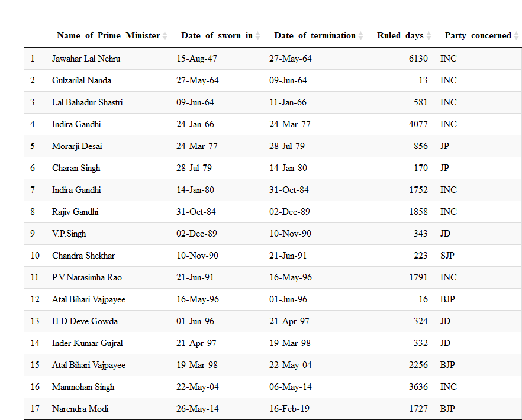The height and width of the screenshot is (420, 522).
Task: Sort table by Name_of_Prime_Minister header text
Action: tap(108, 36)
